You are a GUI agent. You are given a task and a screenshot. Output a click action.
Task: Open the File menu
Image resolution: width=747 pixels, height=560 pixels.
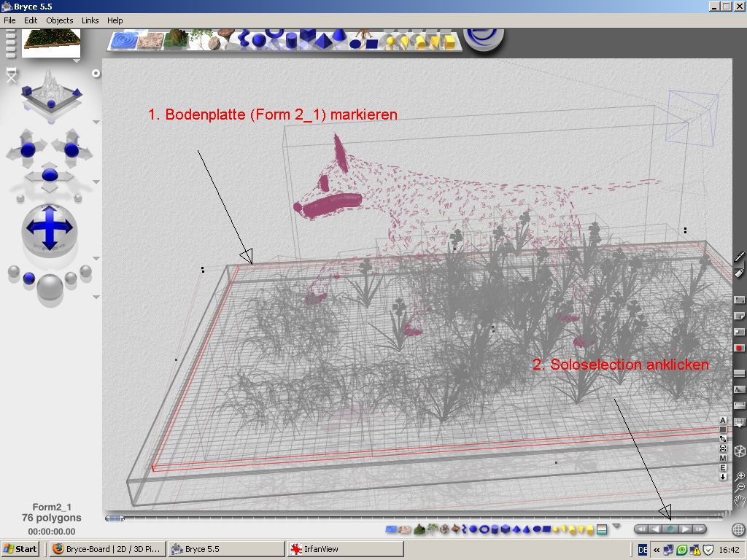tap(9, 20)
